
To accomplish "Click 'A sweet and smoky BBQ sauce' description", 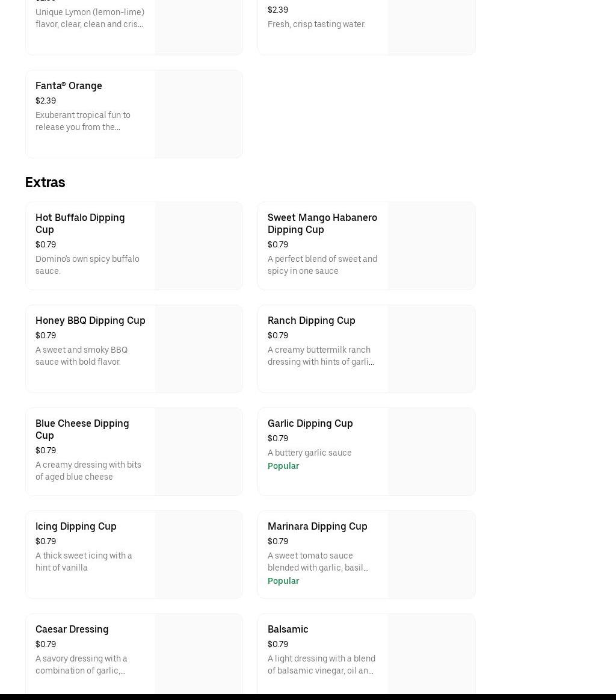I will [82, 356].
